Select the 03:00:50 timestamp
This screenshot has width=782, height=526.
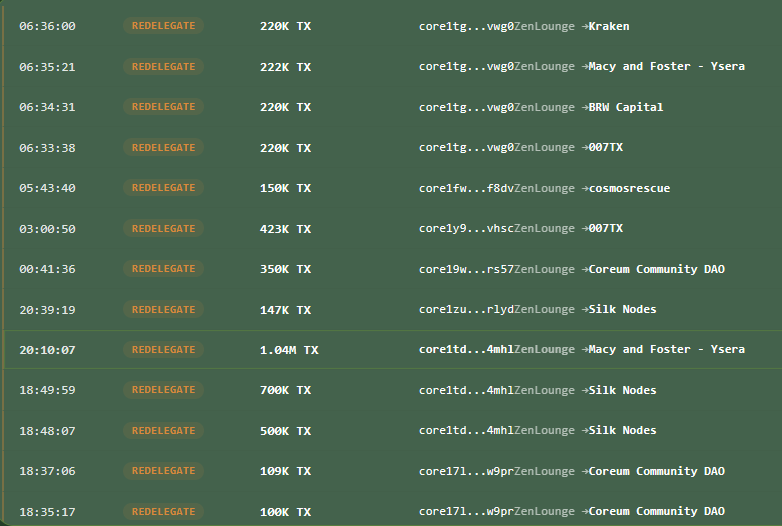click(47, 229)
